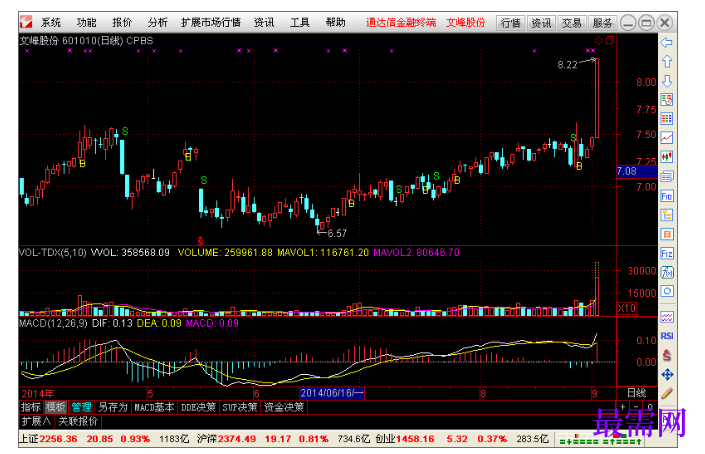Viewport: 705px width, 454px height.
Task: Switch to the MACD基本 tab
Action: 154,407
